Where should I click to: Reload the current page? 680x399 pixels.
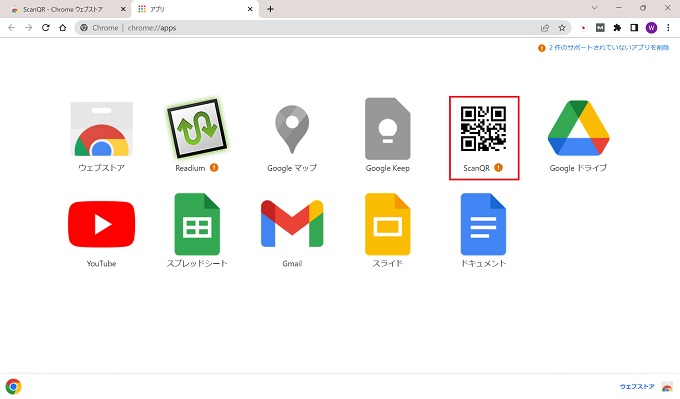click(46, 28)
